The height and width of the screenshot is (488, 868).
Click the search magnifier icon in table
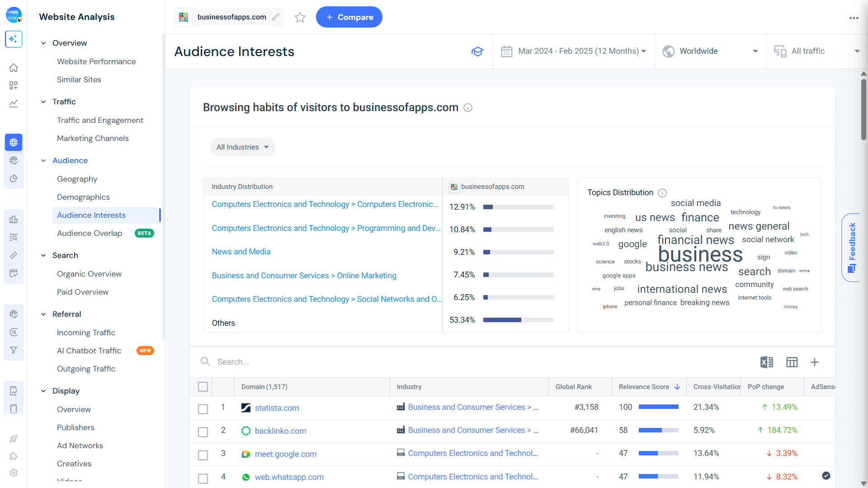click(205, 361)
